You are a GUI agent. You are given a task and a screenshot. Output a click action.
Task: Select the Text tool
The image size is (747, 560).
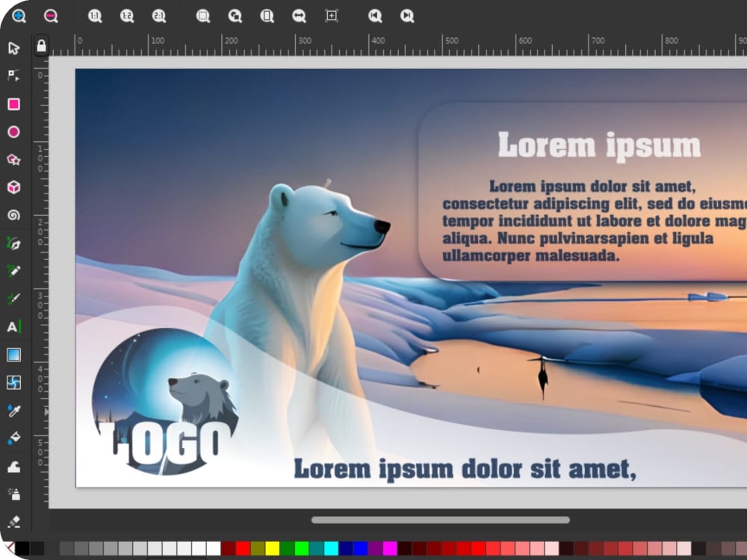click(x=13, y=327)
